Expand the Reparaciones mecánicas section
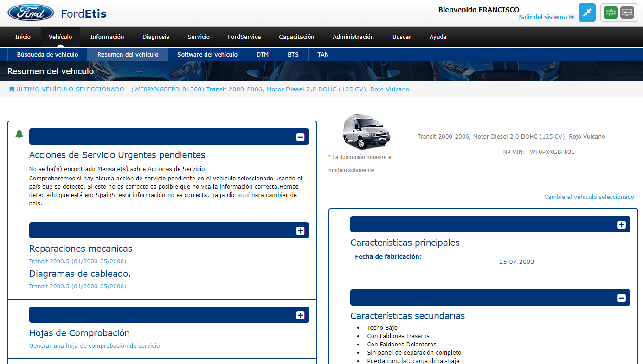The image size is (643, 364). 300,230
